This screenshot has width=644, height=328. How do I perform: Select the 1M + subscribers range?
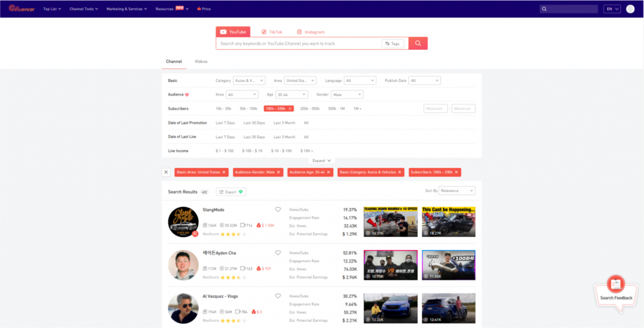point(357,108)
